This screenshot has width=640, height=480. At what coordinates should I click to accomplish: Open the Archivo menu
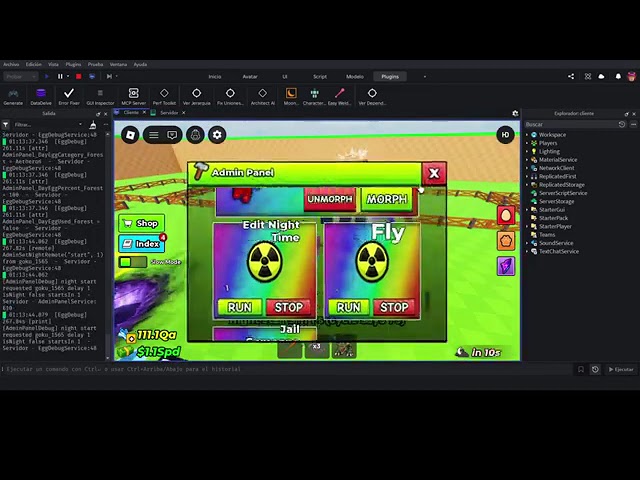[x=11, y=64]
